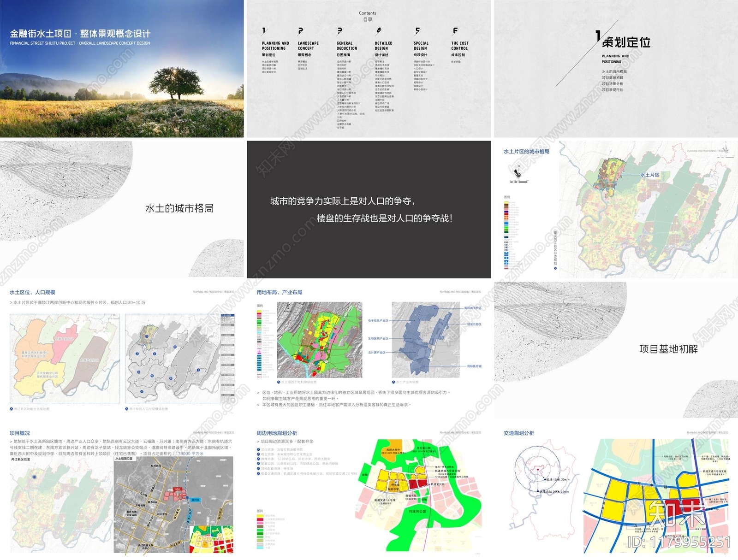Click the 水土片区 callout label on the map
The image size is (738, 560).
(650, 175)
